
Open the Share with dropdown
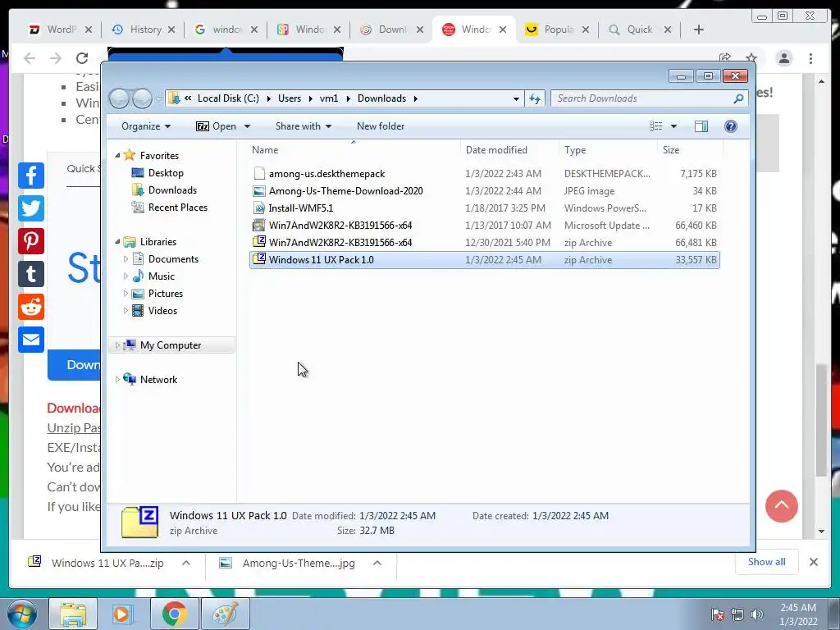[304, 126]
